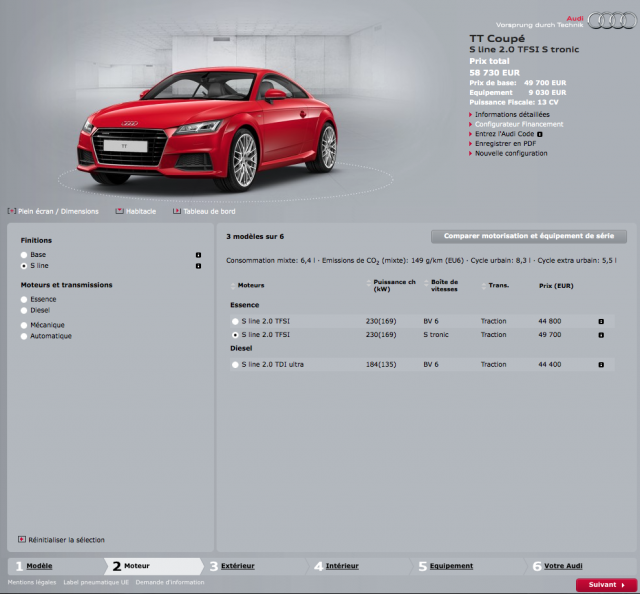Select the Base finition radio button

pyautogui.click(x=24, y=255)
